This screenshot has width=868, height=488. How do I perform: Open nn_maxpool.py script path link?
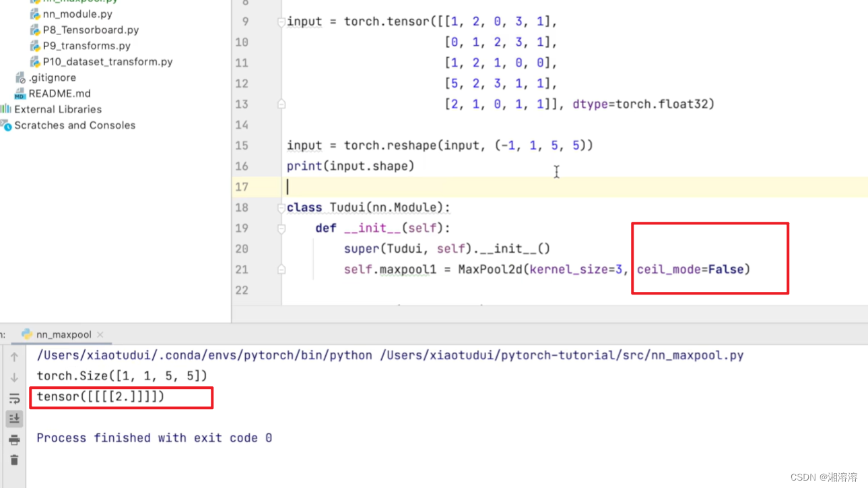pyautogui.click(x=562, y=355)
